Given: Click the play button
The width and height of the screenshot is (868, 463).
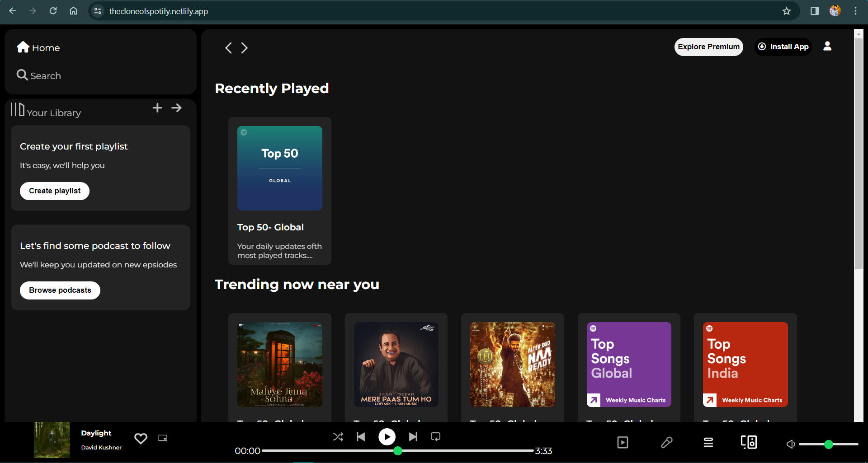Looking at the screenshot, I should pos(387,437).
